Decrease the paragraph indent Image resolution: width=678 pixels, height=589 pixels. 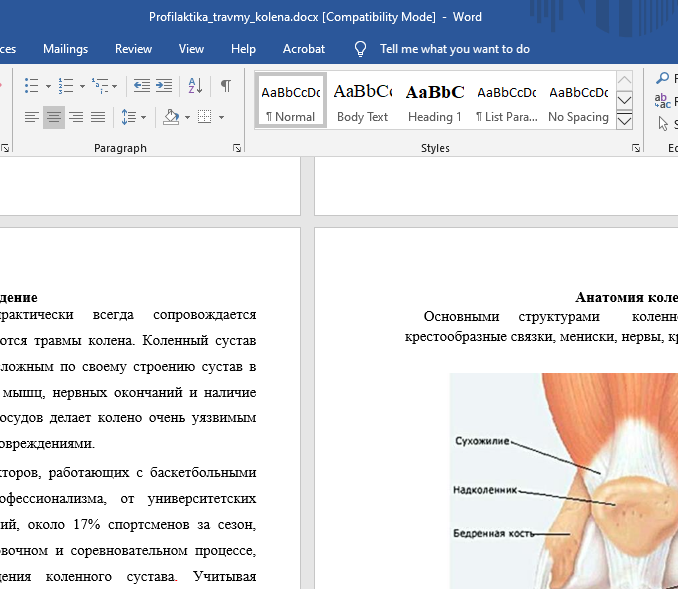(142, 86)
